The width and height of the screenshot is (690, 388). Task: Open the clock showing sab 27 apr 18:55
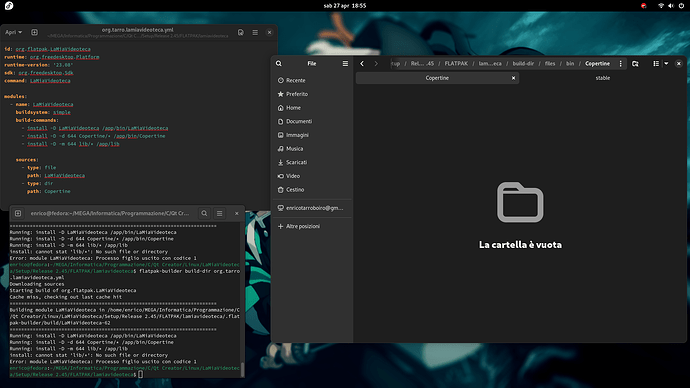tap(345, 6)
